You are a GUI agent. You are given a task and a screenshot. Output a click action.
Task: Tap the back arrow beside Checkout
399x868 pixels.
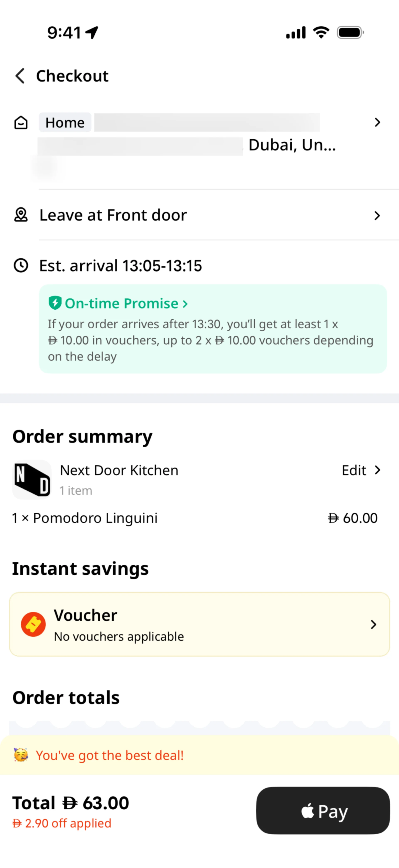point(20,76)
